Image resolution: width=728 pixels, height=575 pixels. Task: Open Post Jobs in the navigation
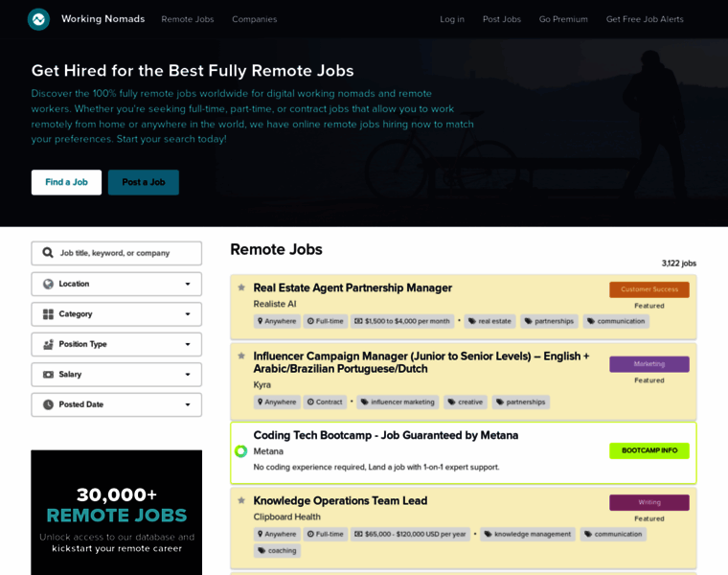(x=502, y=19)
